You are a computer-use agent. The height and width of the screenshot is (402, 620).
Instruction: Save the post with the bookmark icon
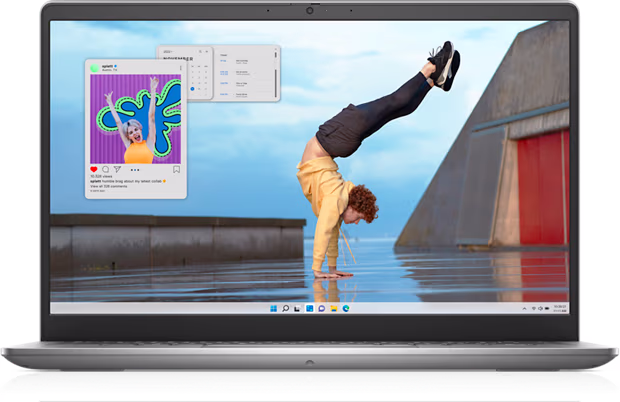tap(176, 169)
